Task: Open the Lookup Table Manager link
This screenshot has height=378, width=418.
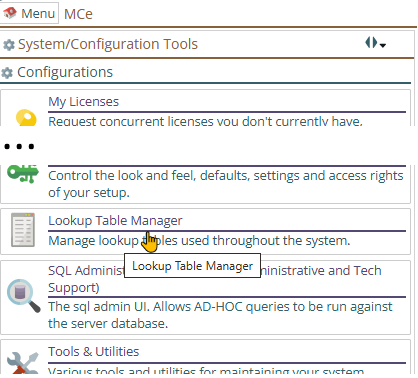Action: coord(115,221)
